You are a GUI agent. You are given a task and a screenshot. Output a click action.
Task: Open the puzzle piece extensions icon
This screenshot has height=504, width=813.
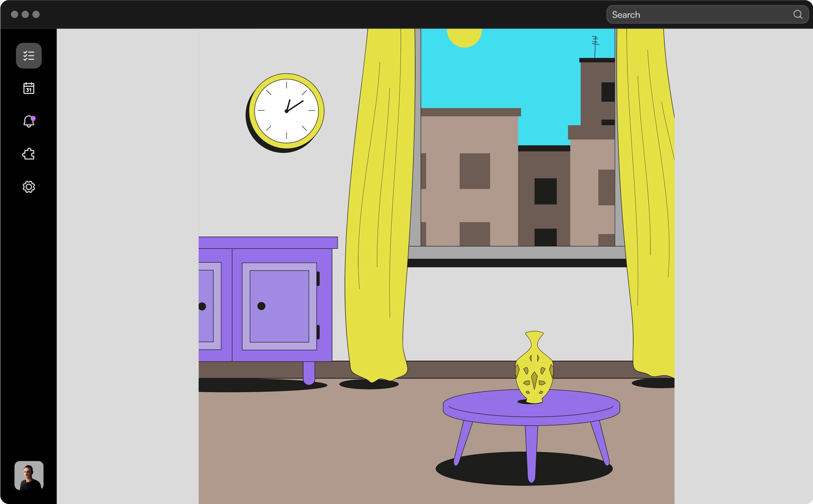click(x=29, y=154)
